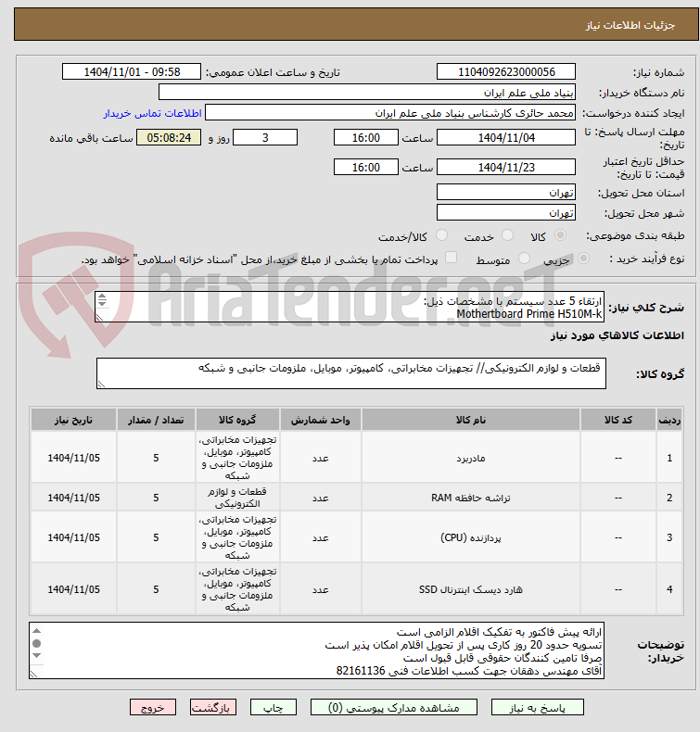Click the شماره نیاز field 1104092623000056
This screenshot has width=700, height=732.
pyautogui.click(x=505, y=72)
